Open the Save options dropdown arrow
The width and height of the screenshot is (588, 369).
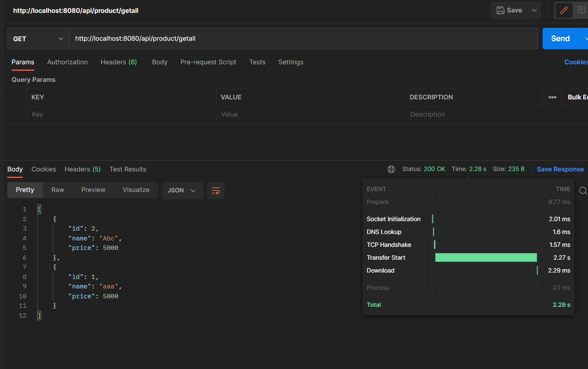pos(534,10)
